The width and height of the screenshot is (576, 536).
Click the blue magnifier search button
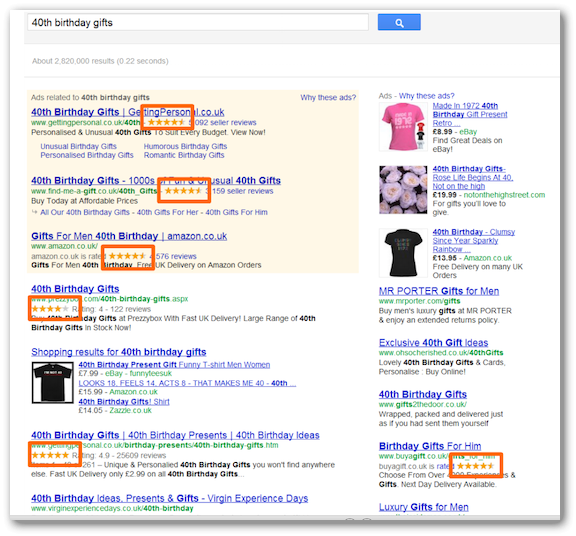pos(399,22)
